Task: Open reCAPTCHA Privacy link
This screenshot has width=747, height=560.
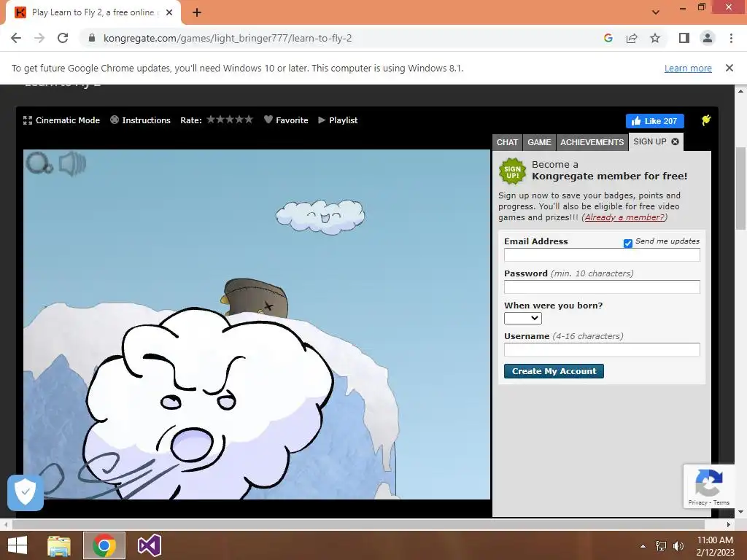Action: [697, 503]
